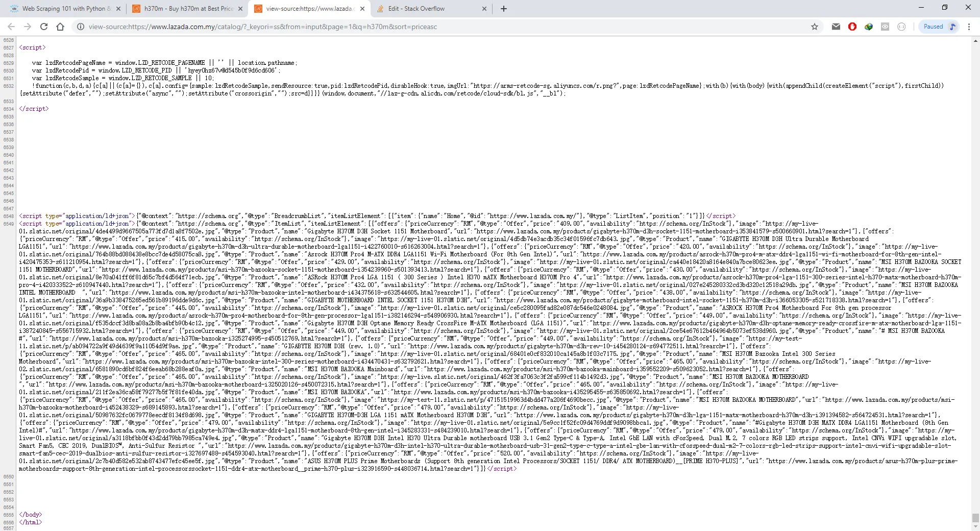This screenshot has width=980, height=531.
Task: Open the gray curly-braces circle extension
Action: click(x=901, y=27)
